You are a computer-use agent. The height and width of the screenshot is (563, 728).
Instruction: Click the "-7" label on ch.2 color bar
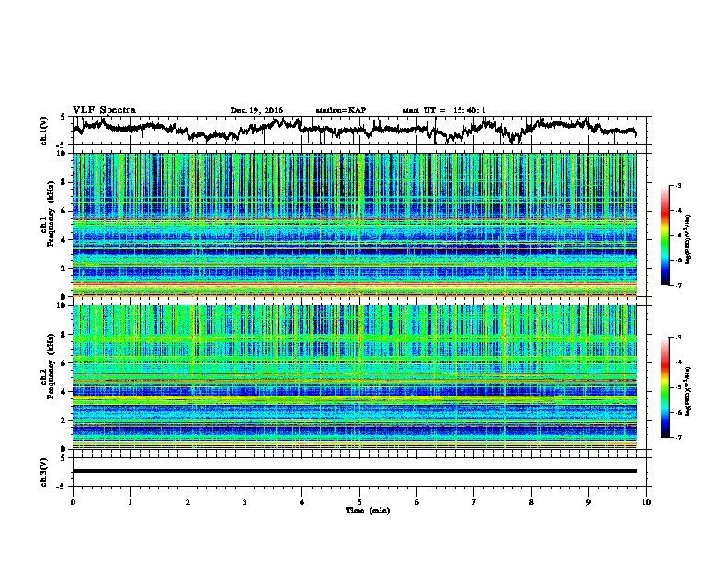(x=677, y=437)
